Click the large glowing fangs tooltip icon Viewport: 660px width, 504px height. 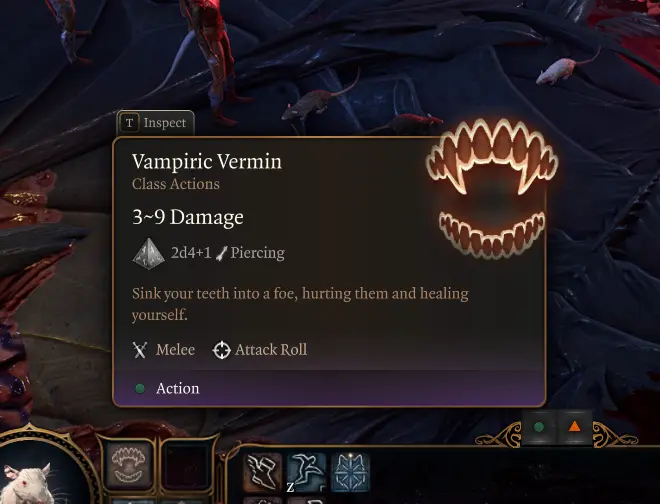tap(492, 188)
